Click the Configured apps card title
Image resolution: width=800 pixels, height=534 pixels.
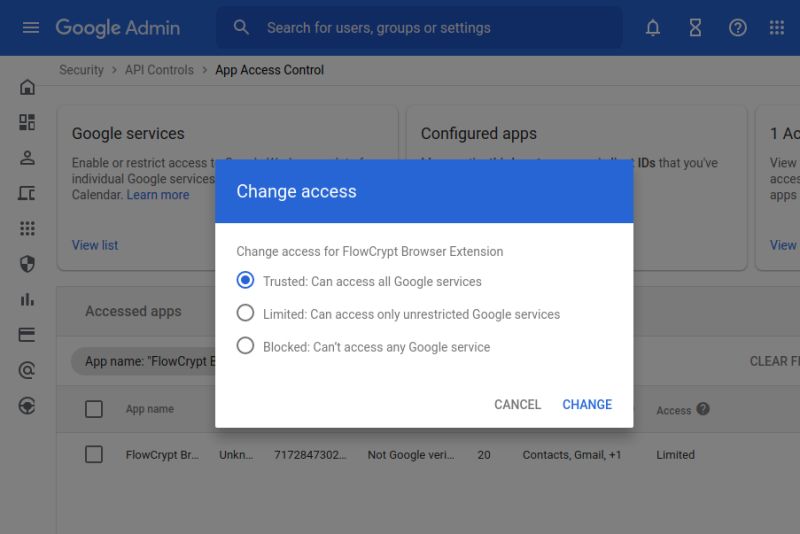coord(479,134)
